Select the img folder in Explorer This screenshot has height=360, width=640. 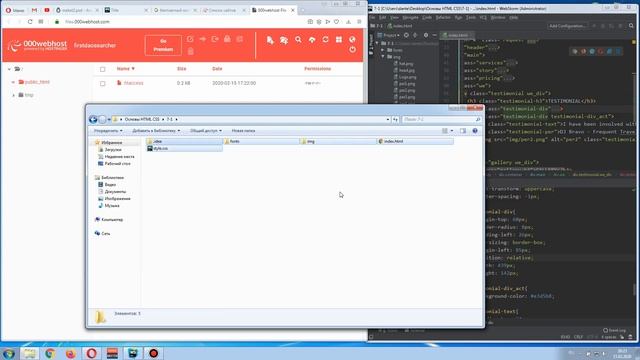pos(338,141)
